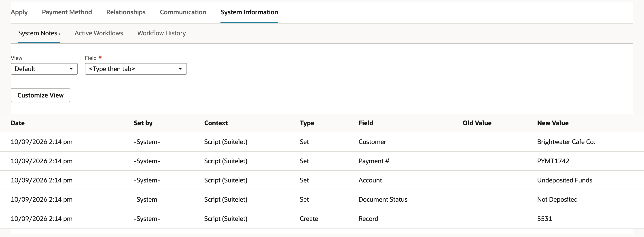
Task: Click Script (Suitelet) in the Account row
Action: 226,180
